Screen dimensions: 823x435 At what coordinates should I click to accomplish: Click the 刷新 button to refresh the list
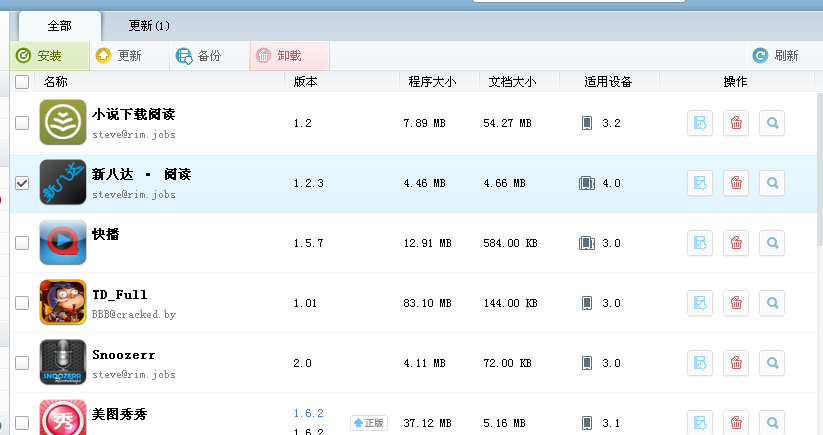tap(775, 56)
